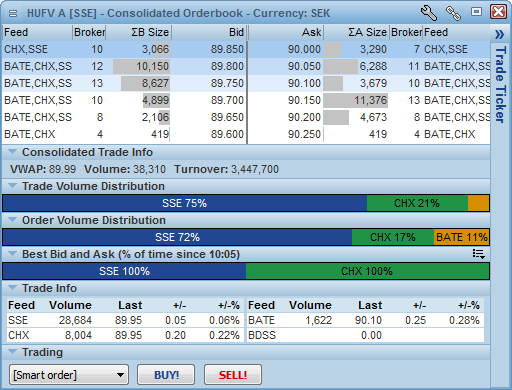Image resolution: width=512 pixels, height=390 pixels.
Task: Click the SSE 72% order volume segment
Action: (177, 237)
